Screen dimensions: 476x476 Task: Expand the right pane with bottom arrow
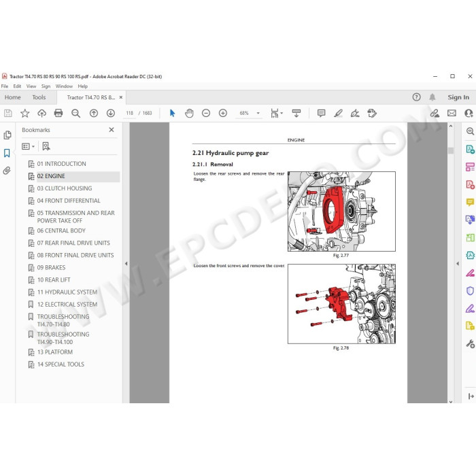coord(471,396)
